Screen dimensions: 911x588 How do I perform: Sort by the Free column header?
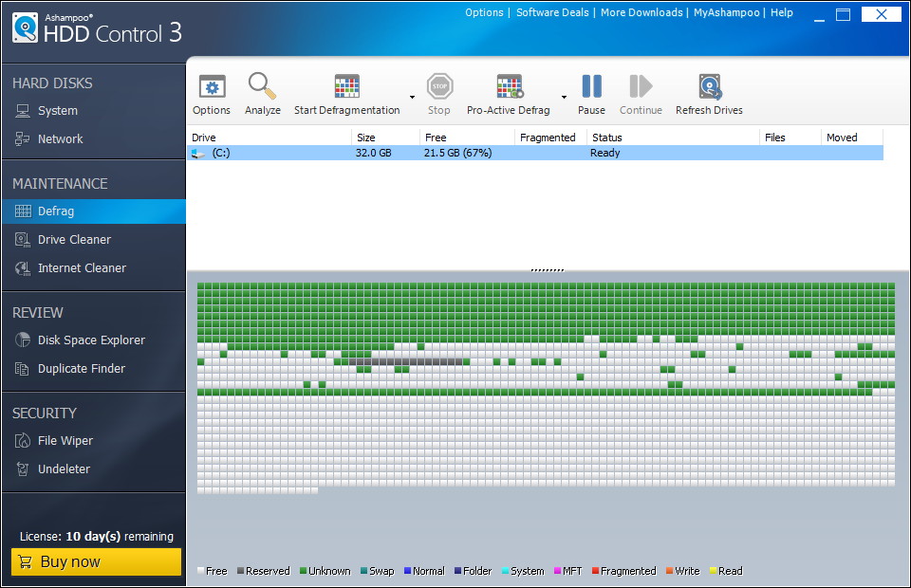pyautogui.click(x=467, y=138)
